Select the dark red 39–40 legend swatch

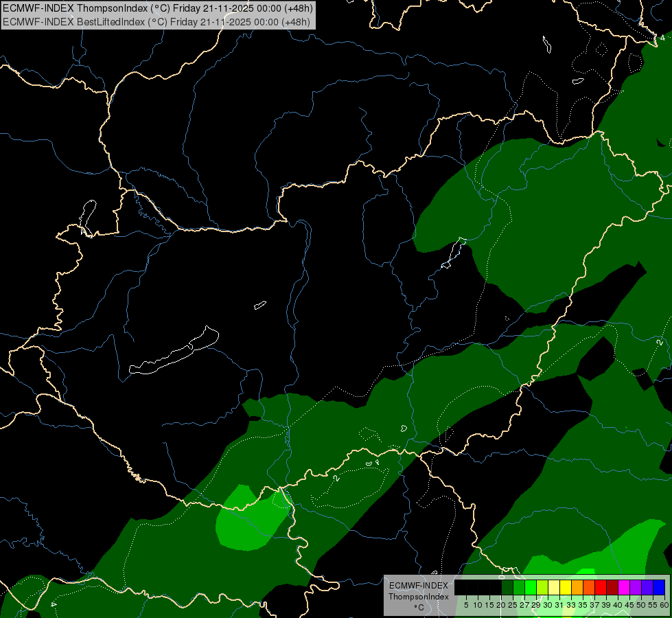point(612,587)
